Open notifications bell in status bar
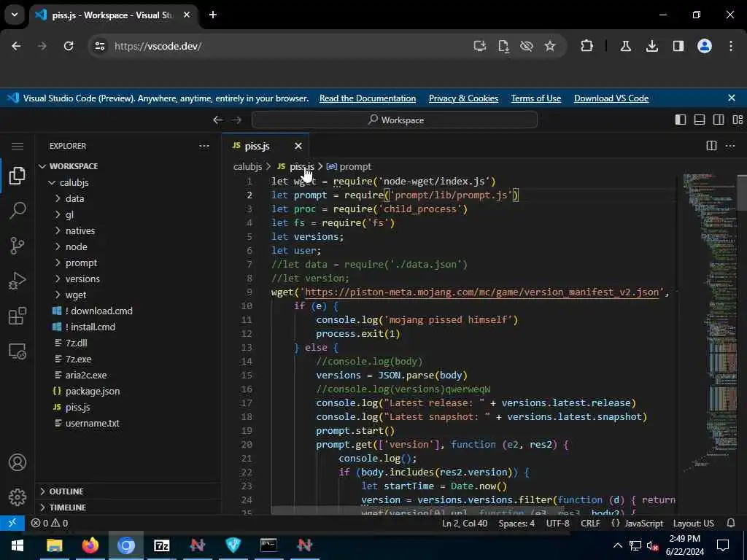The height and width of the screenshot is (560, 747). point(730,523)
